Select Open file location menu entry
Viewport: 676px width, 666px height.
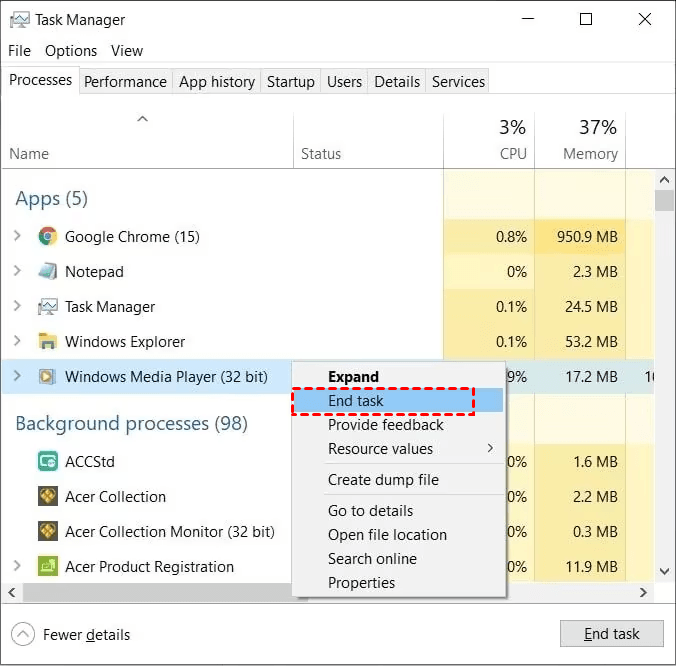pos(387,535)
